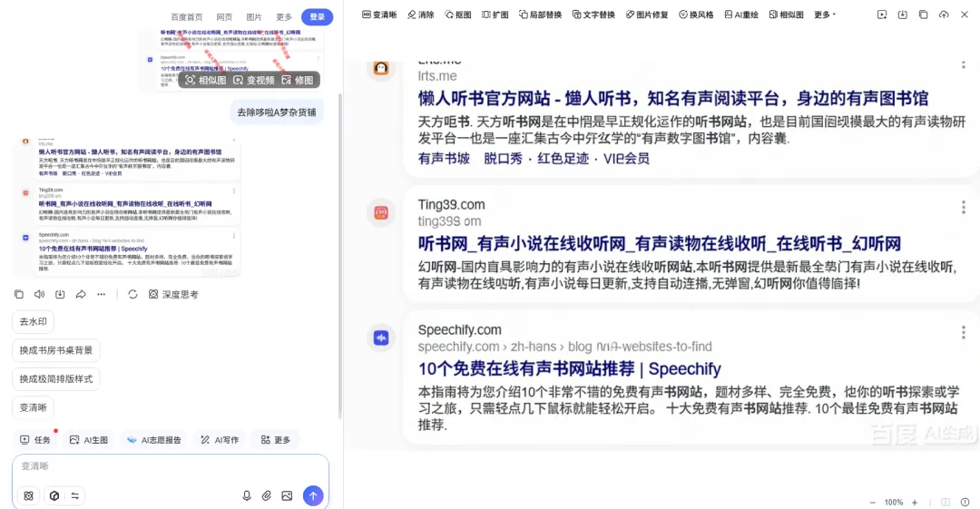Click the convert-to-video play icon top right
This screenshot has height=509, width=980.
[882, 15]
